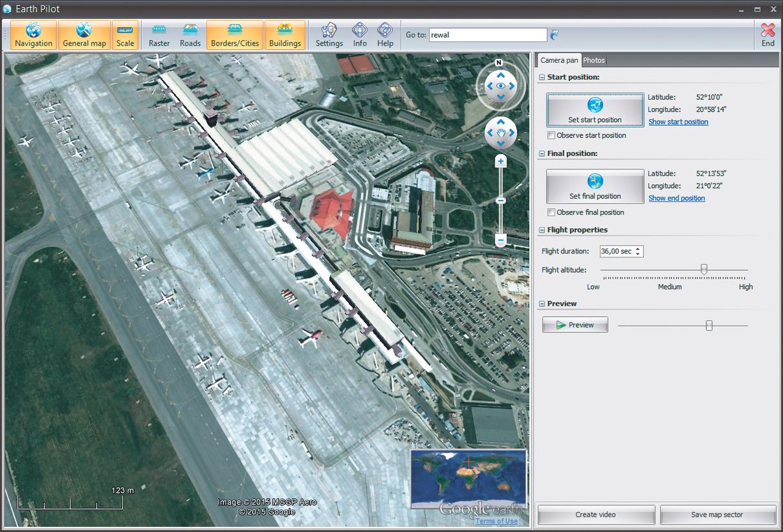Click the zoom in plus on map
Viewport: 783px width, 532px height.
click(500, 162)
